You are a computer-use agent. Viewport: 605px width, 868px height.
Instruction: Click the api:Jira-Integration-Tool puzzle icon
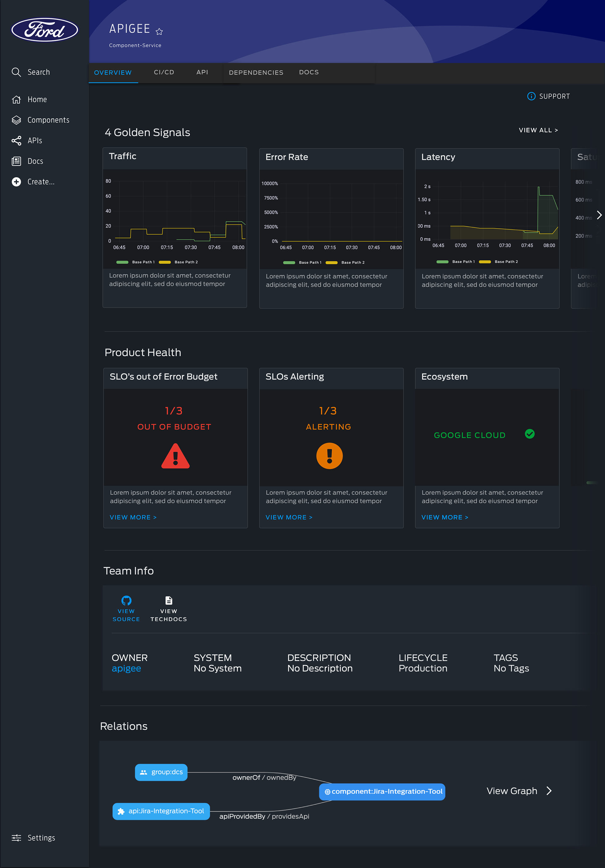point(121,811)
